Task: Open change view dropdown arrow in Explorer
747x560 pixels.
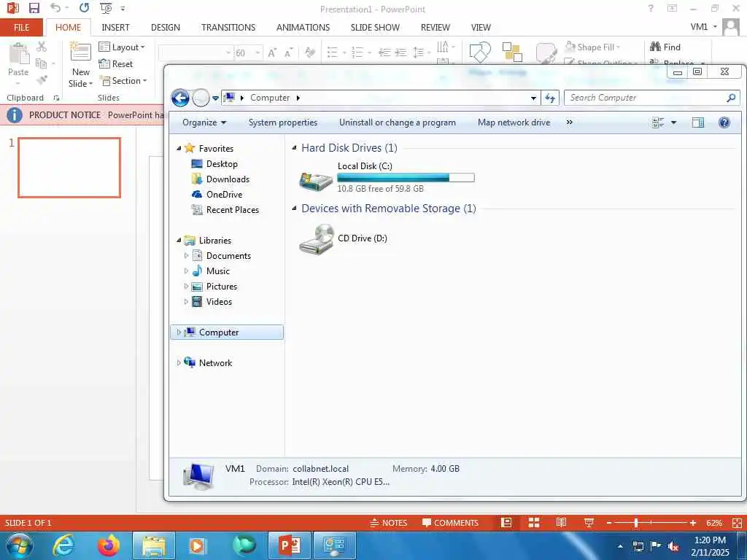Action: (x=673, y=122)
